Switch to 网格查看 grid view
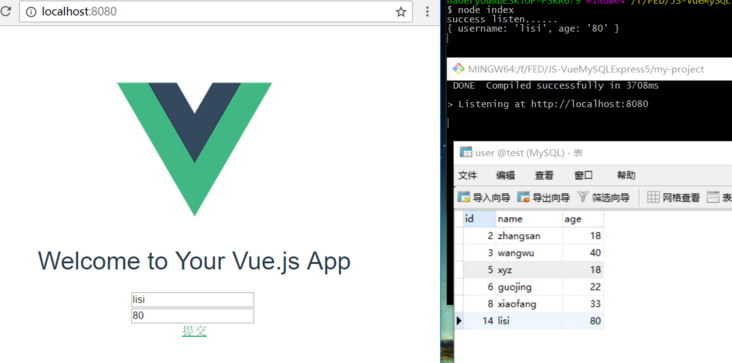This screenshot has height=363, width=732. pos(674,197)
